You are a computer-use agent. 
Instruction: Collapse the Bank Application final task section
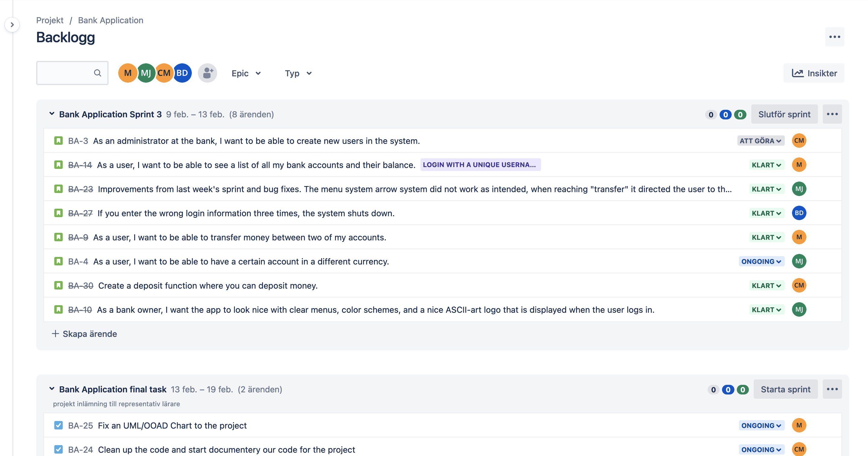pos(52,389)
